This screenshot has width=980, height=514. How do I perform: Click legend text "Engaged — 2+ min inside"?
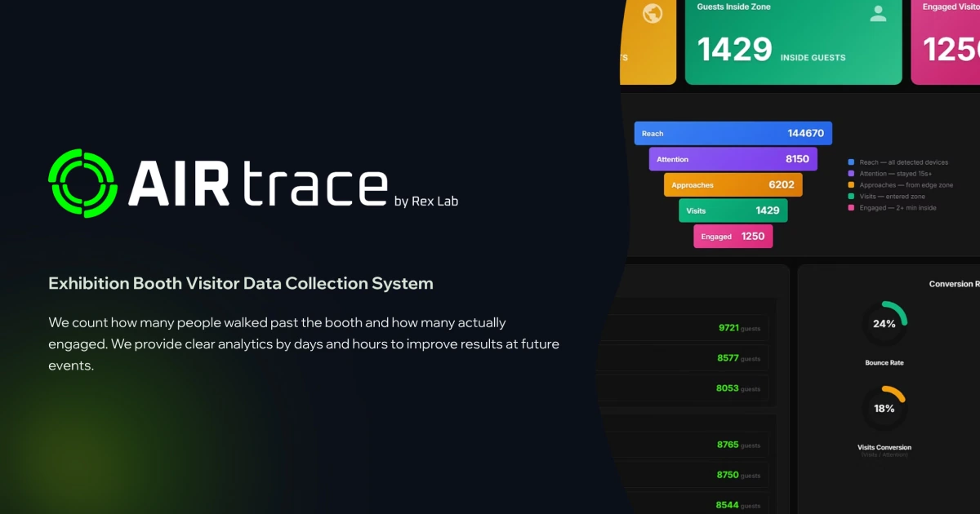coord(898,208)
